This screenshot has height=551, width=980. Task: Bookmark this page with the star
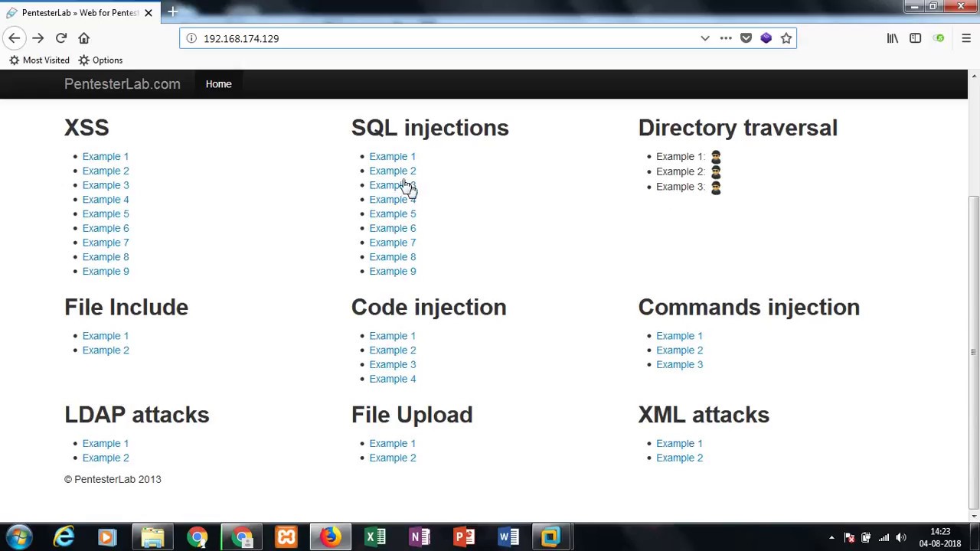point(786,38)
